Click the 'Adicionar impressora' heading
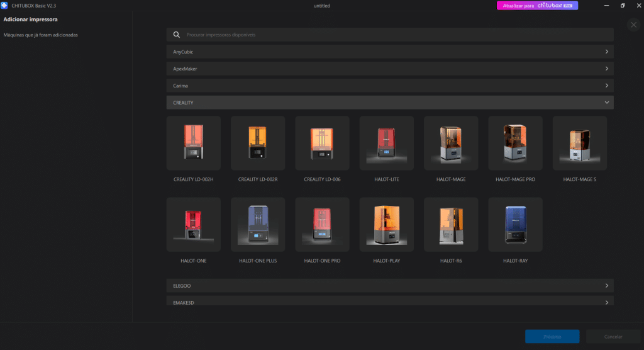Viewport: 644px width, 350px height. click(x=30, y=20)
